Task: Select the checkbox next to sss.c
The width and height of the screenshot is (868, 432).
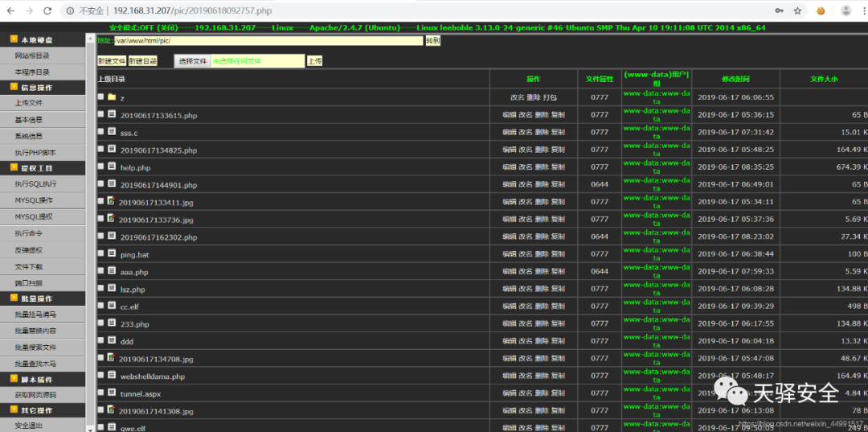Action: (x=100, y=132)
